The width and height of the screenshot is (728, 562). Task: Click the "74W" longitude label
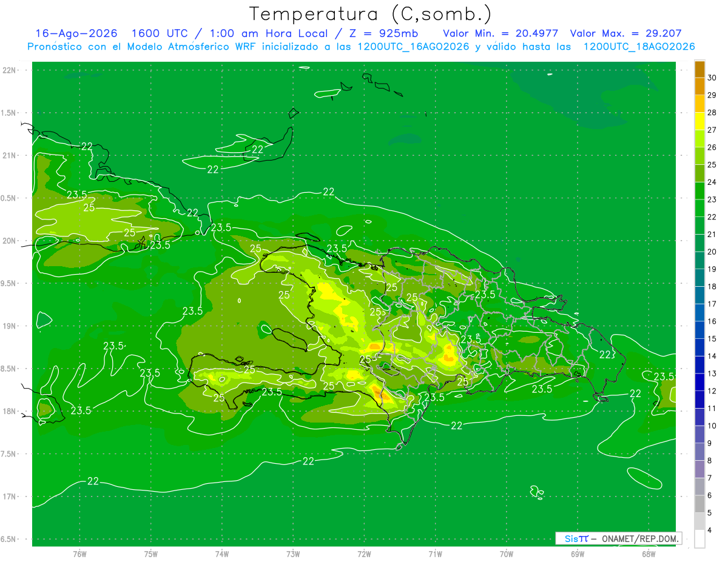point(222,554)
